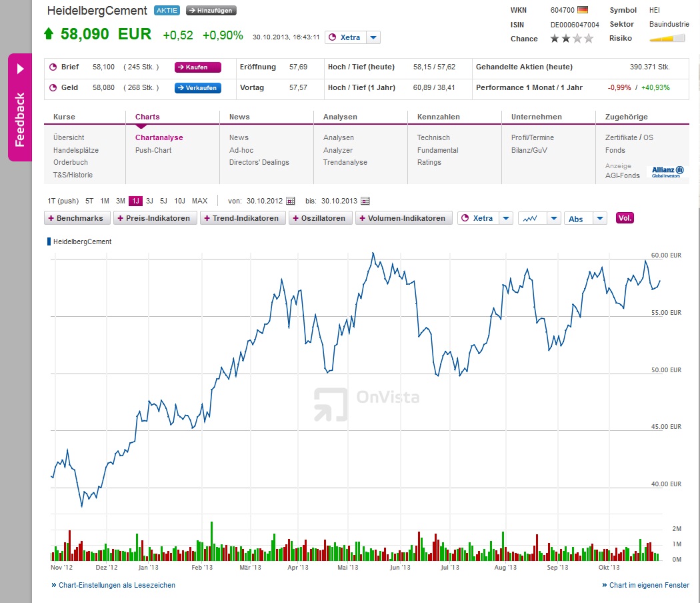Expand the Trend-Indikatoren options

click(x=243, y=218)
